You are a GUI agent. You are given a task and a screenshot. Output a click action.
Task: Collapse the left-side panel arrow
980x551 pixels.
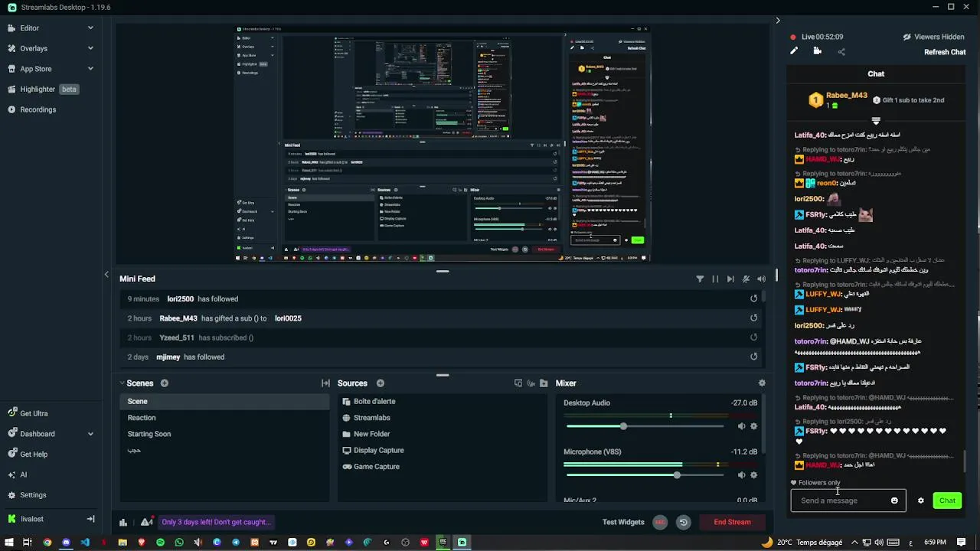pyautogui.click(x=106, y=274)
